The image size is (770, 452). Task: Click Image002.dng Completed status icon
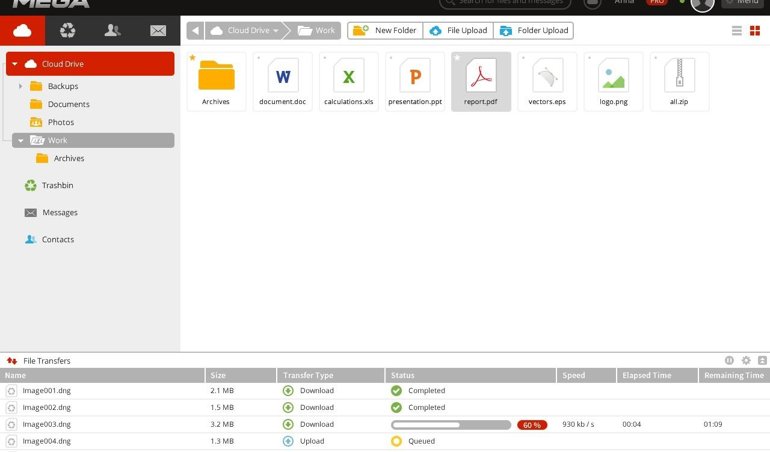click(x=396, y=408)
